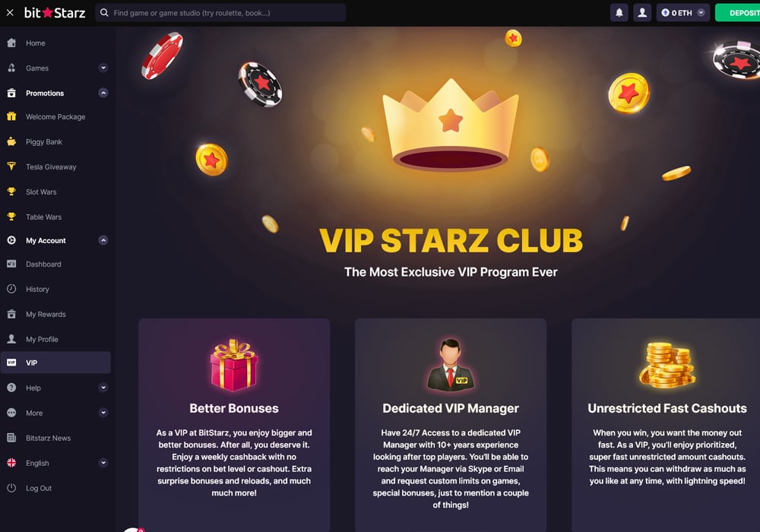Click the Log Out power icon
Screen dimensions: 760x532
(11, 488)
